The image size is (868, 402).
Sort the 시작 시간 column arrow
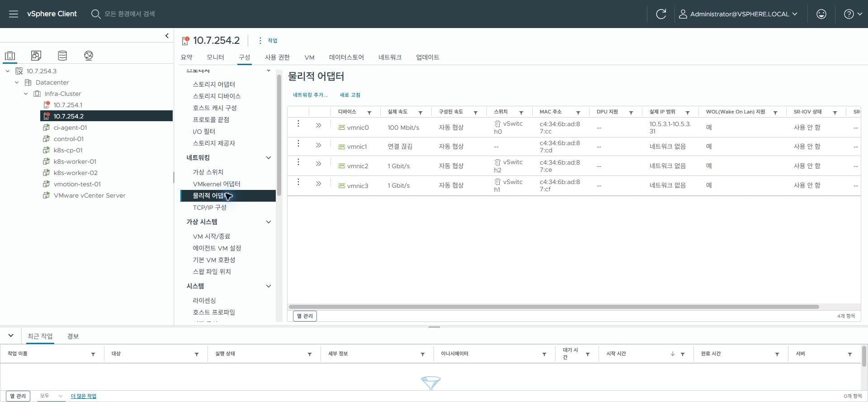coord(673,354)
